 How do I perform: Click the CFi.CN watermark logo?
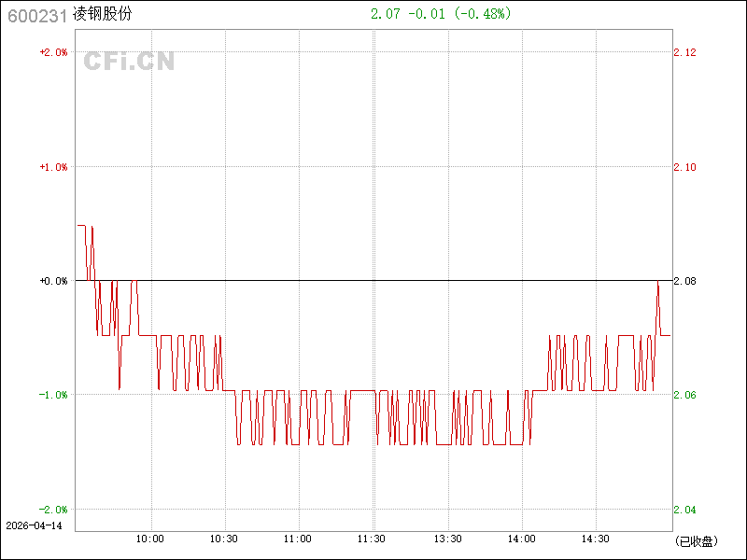tap(129, 62)
